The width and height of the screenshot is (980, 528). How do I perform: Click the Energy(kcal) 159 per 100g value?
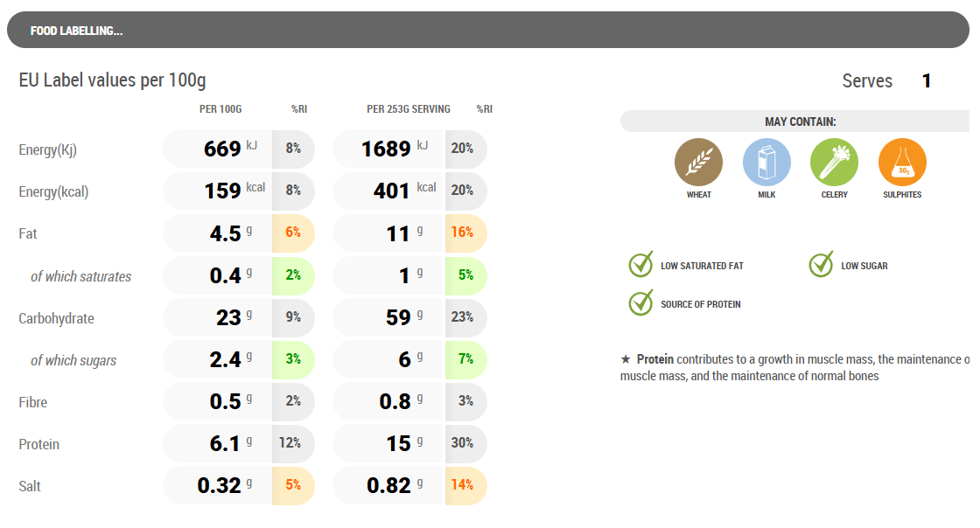tap(222, 191)
